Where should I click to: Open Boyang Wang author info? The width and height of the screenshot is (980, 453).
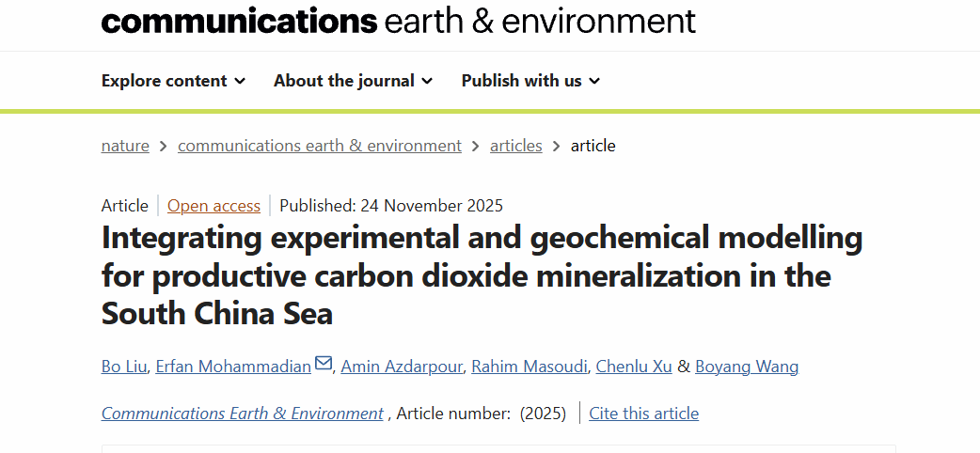point(747,367)
